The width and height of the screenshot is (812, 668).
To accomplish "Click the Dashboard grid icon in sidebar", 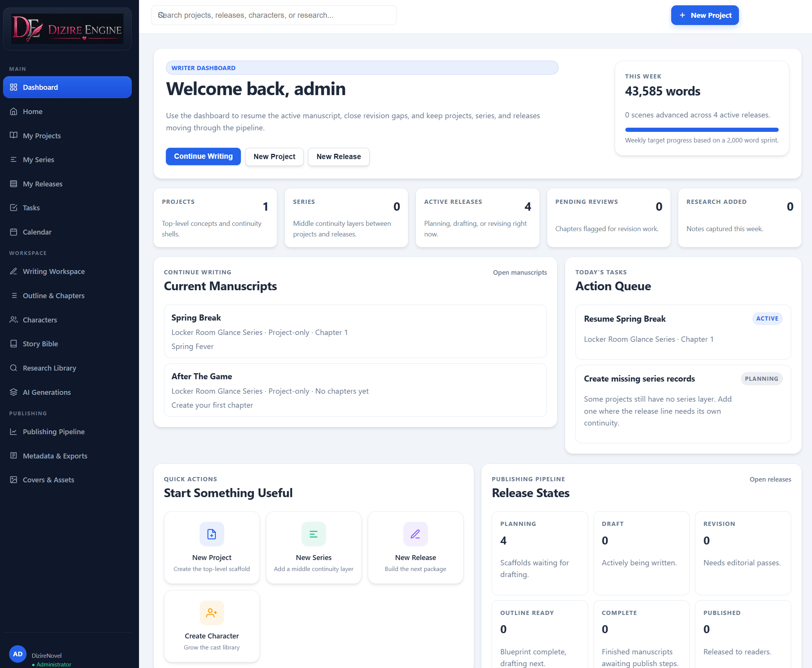I will tap(14, 87).
